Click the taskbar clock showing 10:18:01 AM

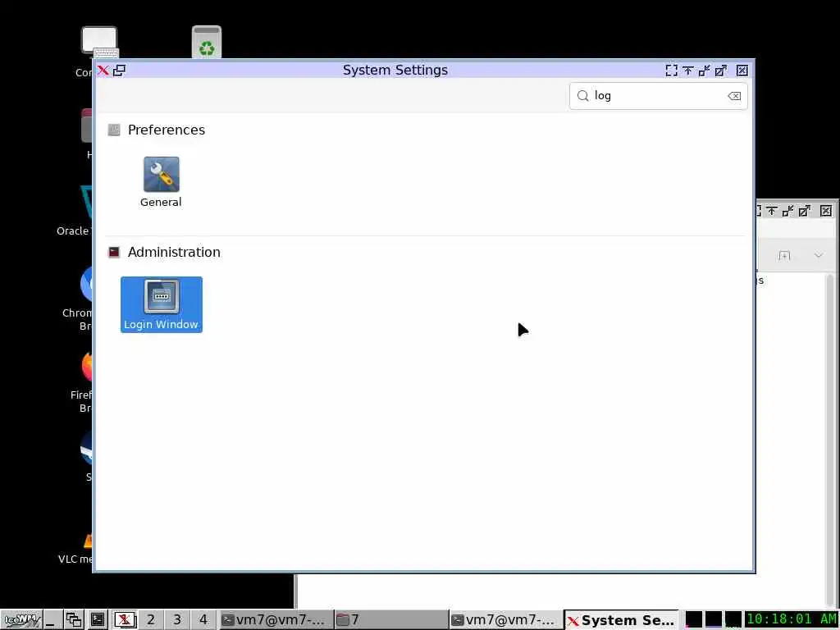792,619
